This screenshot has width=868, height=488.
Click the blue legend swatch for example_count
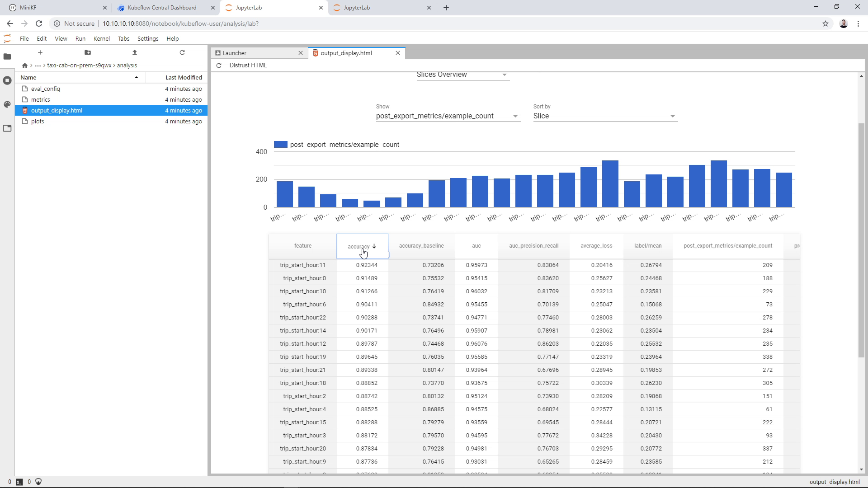click(281, 145)
